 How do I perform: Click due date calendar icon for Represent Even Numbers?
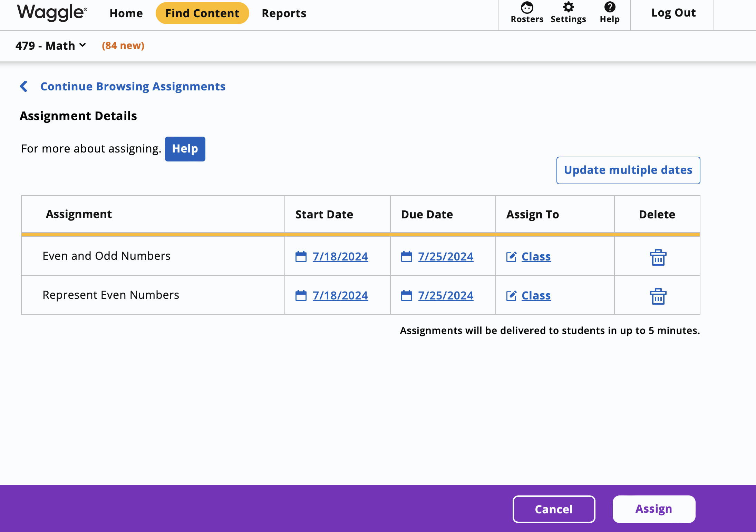click(x=407, y=295)
